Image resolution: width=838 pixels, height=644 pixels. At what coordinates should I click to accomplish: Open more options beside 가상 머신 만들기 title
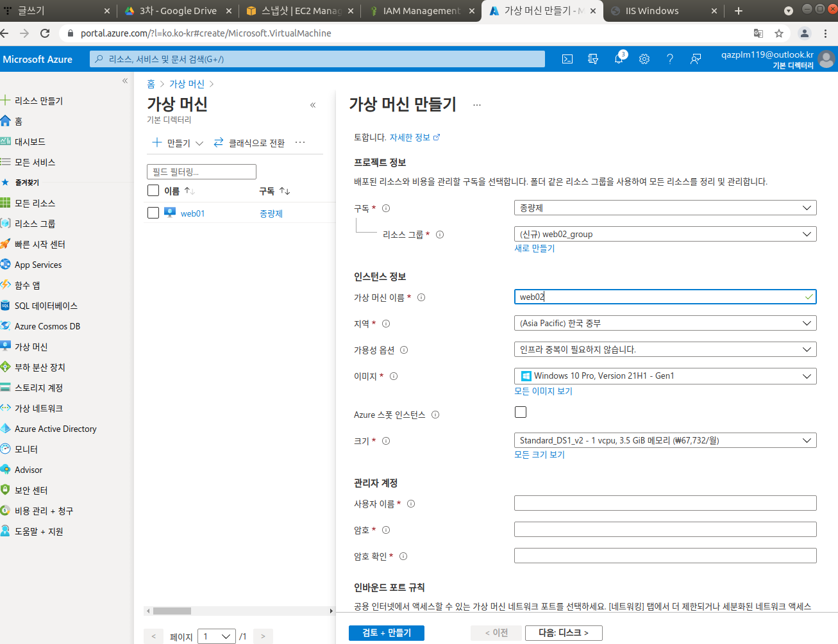[477, 104]
